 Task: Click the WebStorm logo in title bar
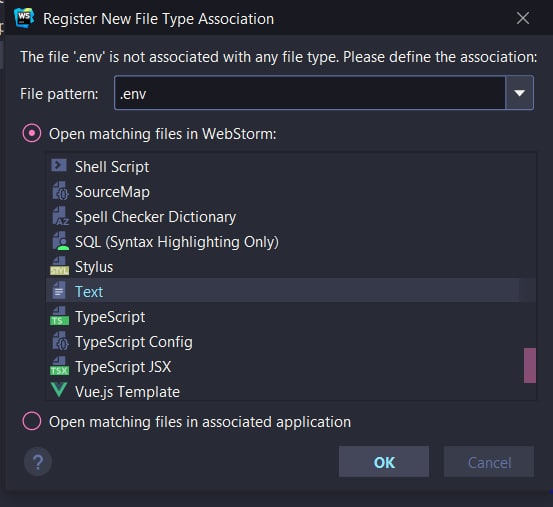24,18
